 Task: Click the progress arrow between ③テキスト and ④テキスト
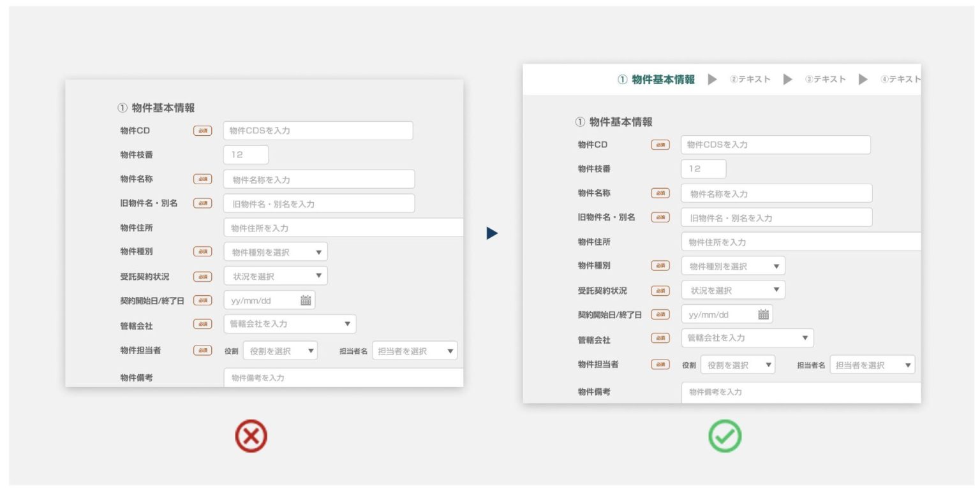[x=863, y=80]
